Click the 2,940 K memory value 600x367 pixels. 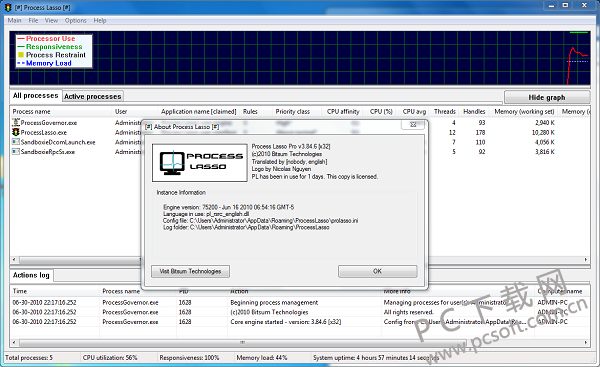545,122
